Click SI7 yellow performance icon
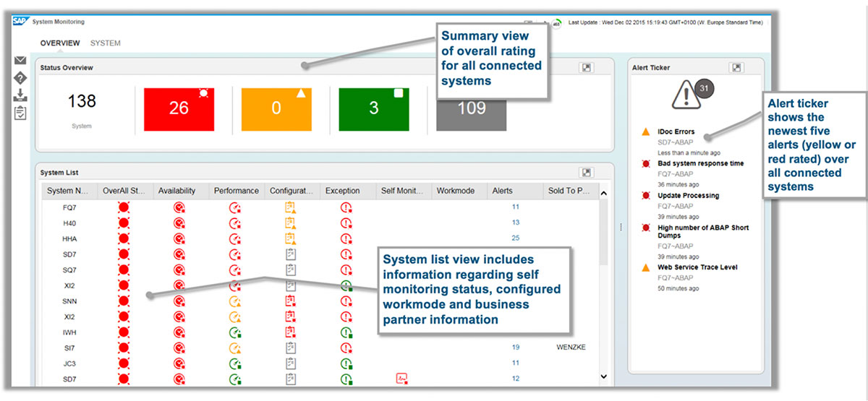The width and height of the screenshot is (868, 401). point(235,348)
